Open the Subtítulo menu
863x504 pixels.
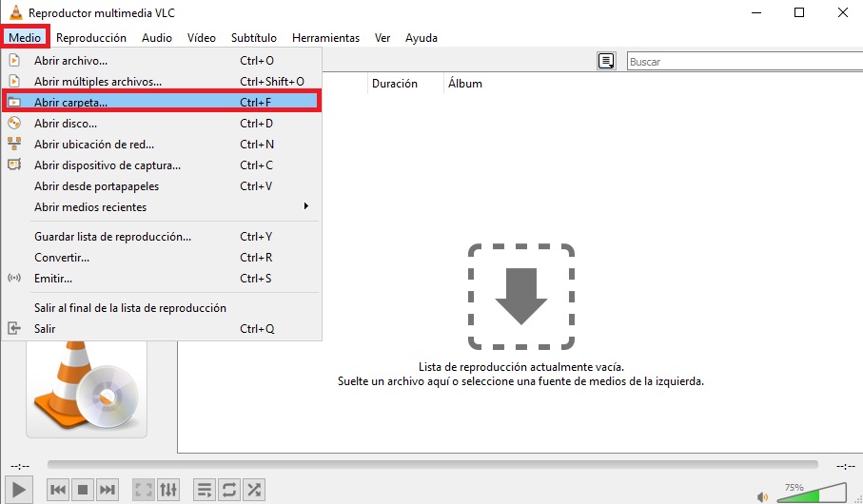[x=254, y=37]
